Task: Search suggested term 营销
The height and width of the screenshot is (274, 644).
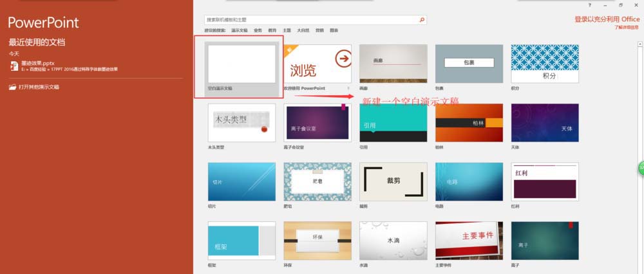Action: click(x=319, y=30)
